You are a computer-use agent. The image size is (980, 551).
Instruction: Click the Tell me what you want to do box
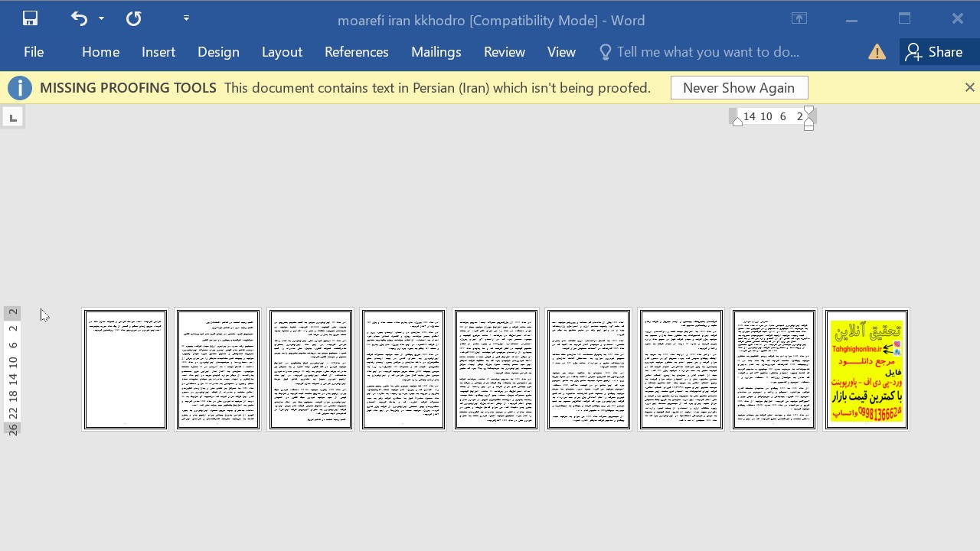click(x=707, y=52)
